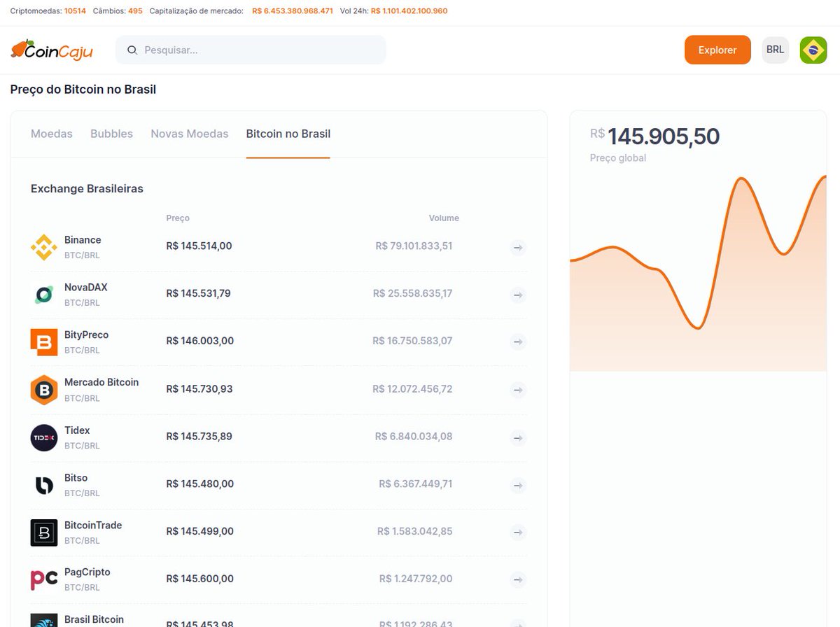
Task: Click Tidex volume R$ 6.840.034,08
Action: 414,437
